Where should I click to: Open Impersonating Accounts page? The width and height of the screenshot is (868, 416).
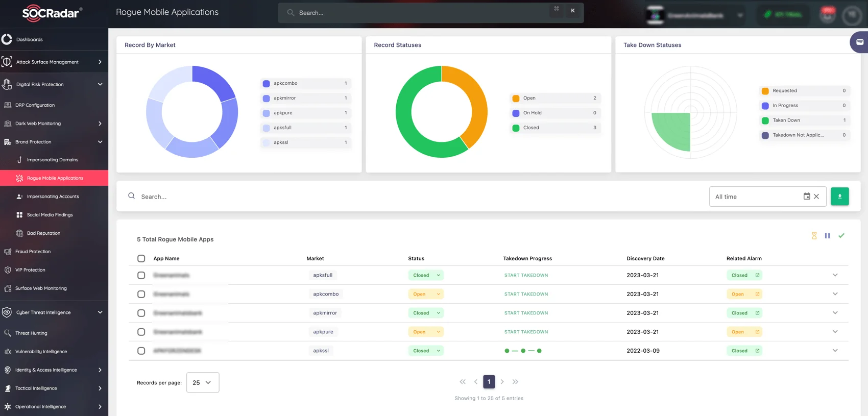click(54, 197)
